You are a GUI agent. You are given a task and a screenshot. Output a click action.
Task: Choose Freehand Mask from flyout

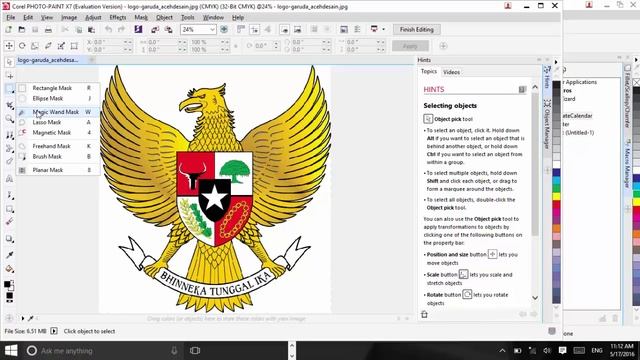tap(58, 146)
